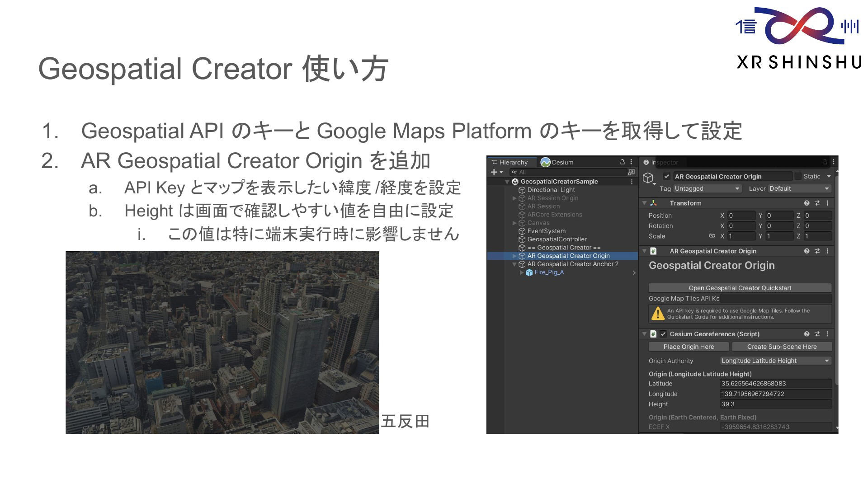
Task: Click the Fire_Pig_A prefab cube icon
Action: pyautogui.click(x=529, y=272)
